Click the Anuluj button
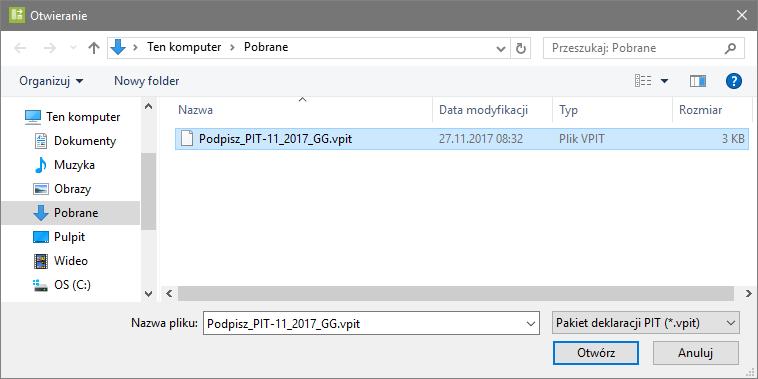The width and height of the screenshot is (758, 379). 696,353
